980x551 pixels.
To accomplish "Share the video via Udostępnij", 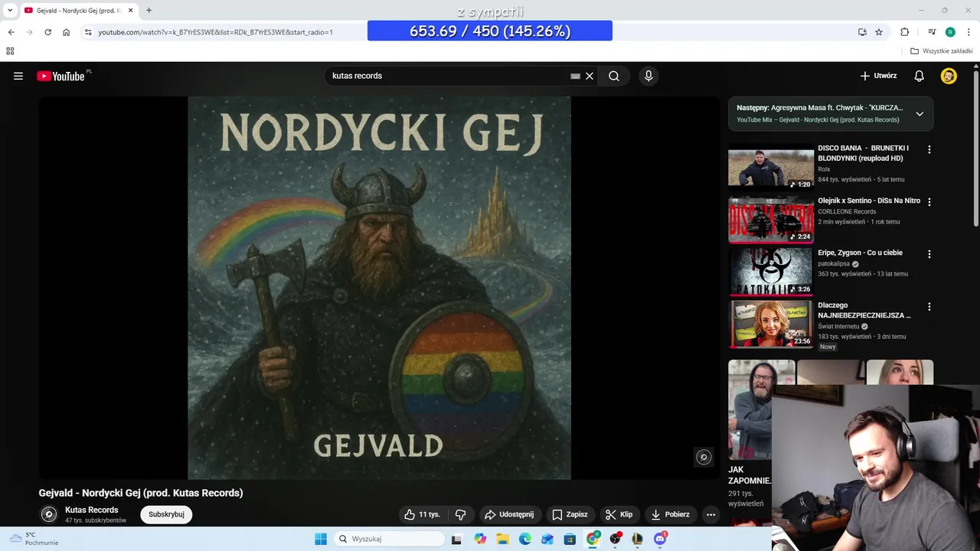I will point(509,514).
